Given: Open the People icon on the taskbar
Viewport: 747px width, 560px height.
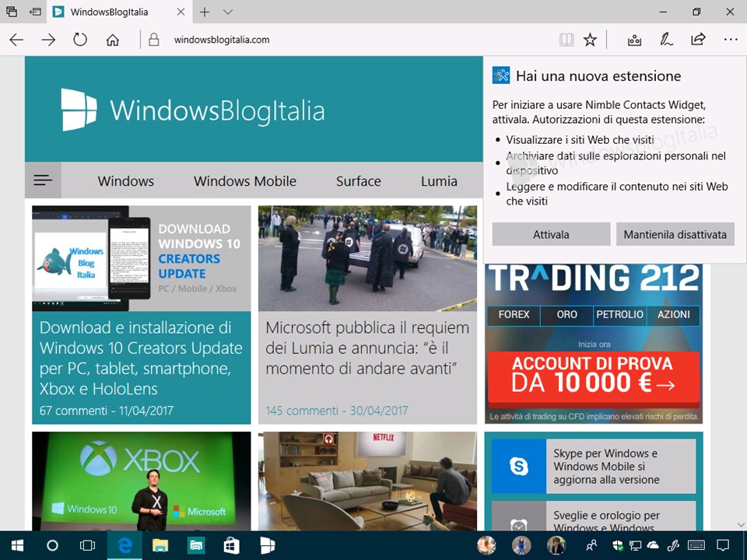Looking at the screenshot, I should tap(591, 546).
